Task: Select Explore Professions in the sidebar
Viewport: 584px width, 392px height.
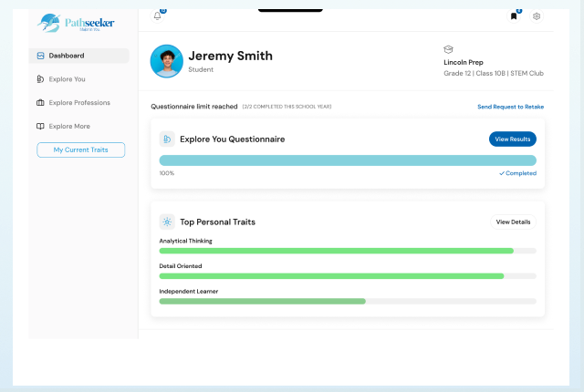Action: pyautogui.click(x=81, y=103)
